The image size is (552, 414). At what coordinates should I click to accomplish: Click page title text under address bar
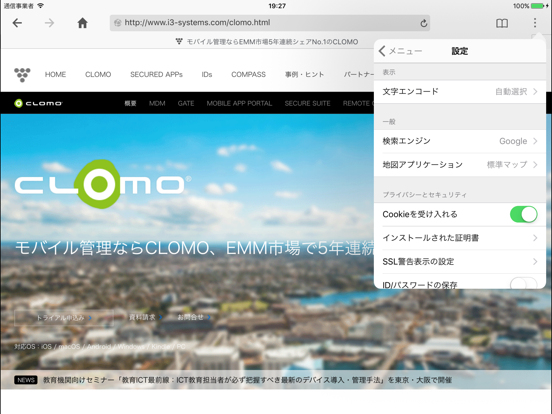pos(272,42)
